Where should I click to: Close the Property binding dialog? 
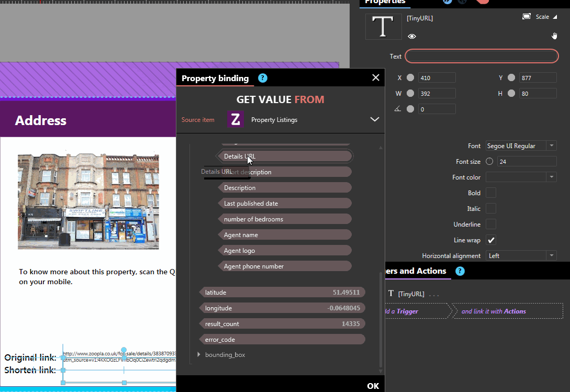coord(375,77)
